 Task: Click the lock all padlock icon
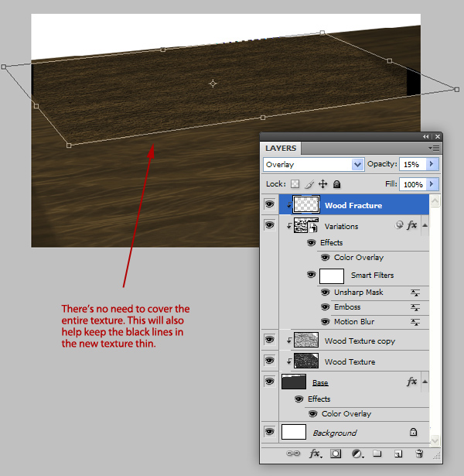tap(336, 184)
